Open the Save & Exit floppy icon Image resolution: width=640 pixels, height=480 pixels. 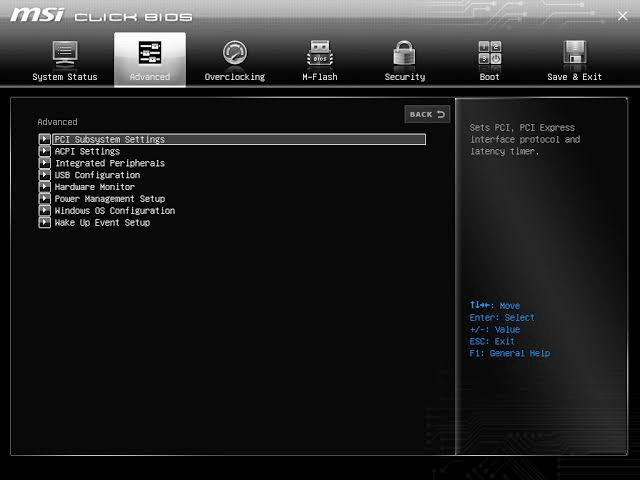click(x=574, y=53)
